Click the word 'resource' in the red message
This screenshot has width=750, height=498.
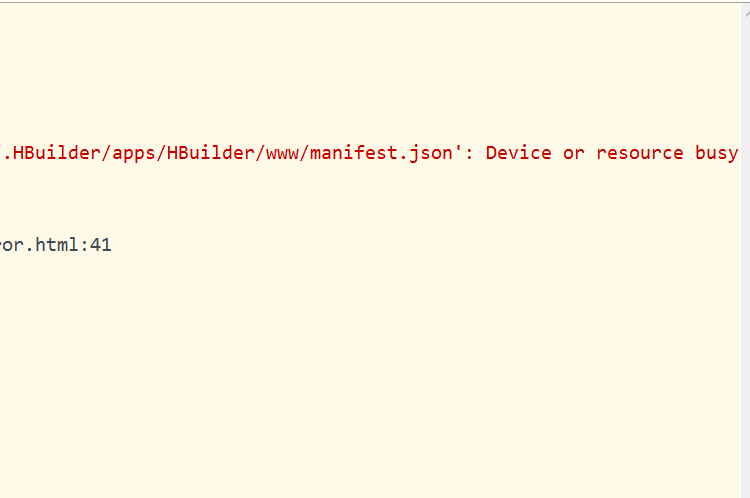pyautogui.click(x=640, y=154)
